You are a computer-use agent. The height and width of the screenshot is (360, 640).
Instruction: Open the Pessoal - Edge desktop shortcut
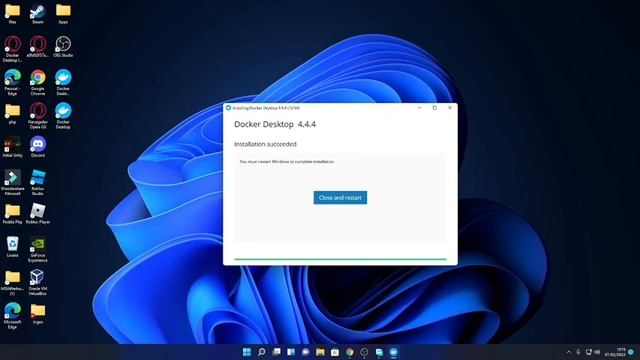pyautogui.click(x=12, y=82)
